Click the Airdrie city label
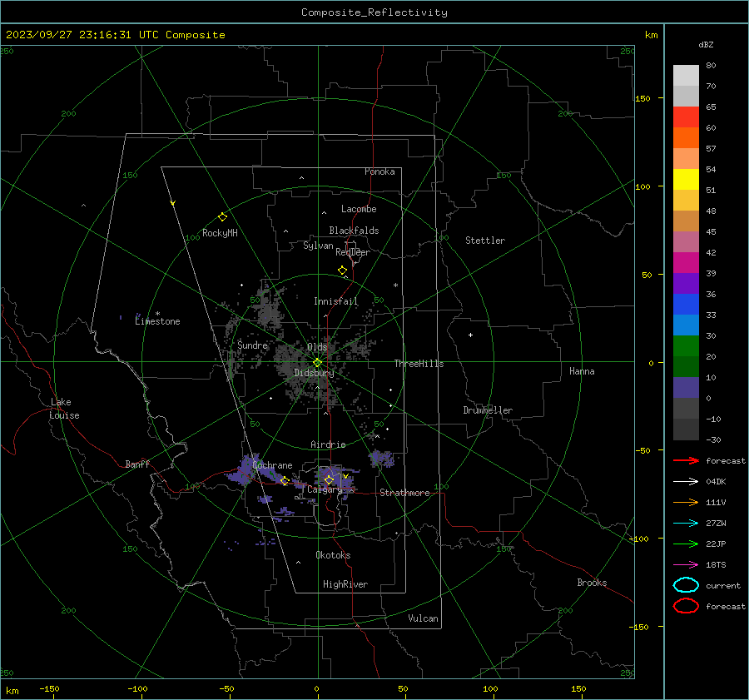 pyautogui.click(x=328, y=444)
